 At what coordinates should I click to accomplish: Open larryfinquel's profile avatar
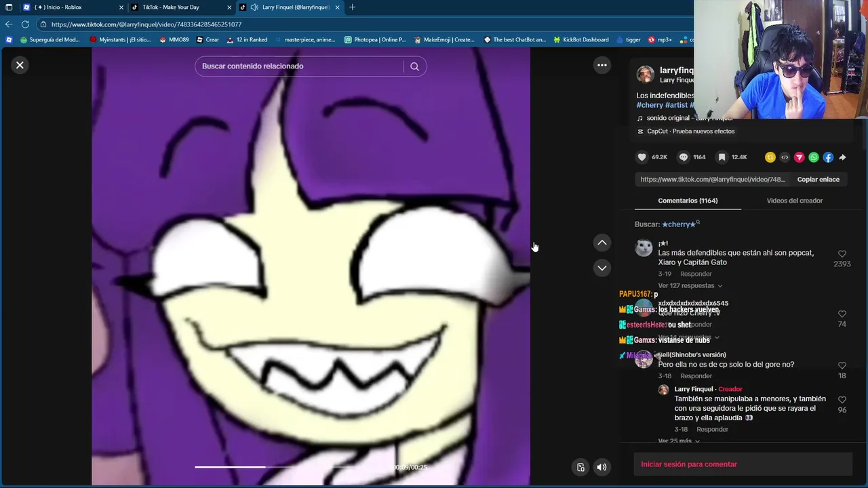(645, 74)
